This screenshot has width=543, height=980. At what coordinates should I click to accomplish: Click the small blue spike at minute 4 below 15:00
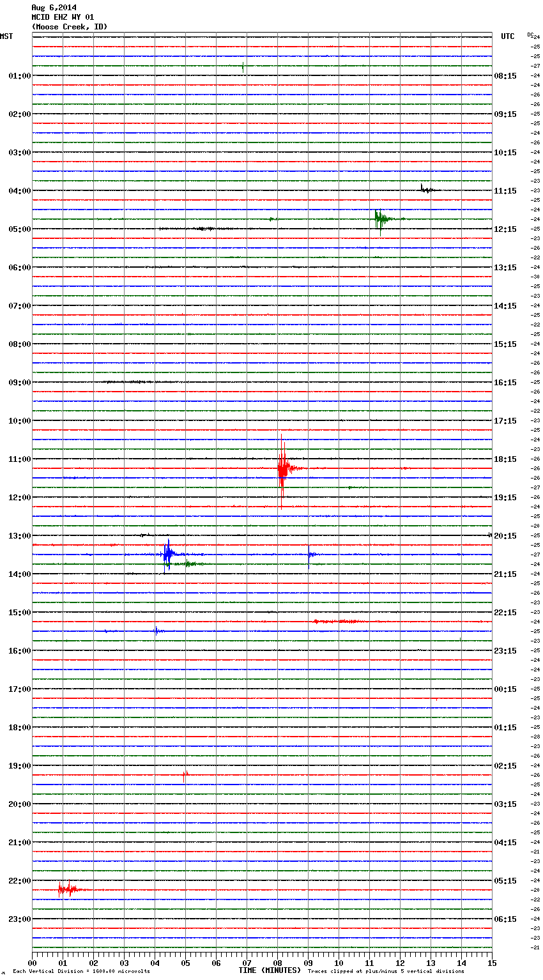tap(157, 631)
